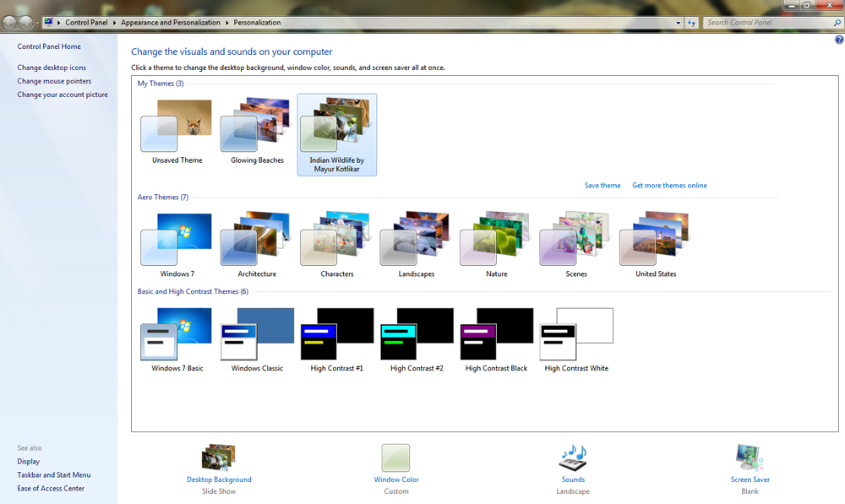Switch to Windows 7 Basic theme
The image size is (845, 504).
(177, 339)
